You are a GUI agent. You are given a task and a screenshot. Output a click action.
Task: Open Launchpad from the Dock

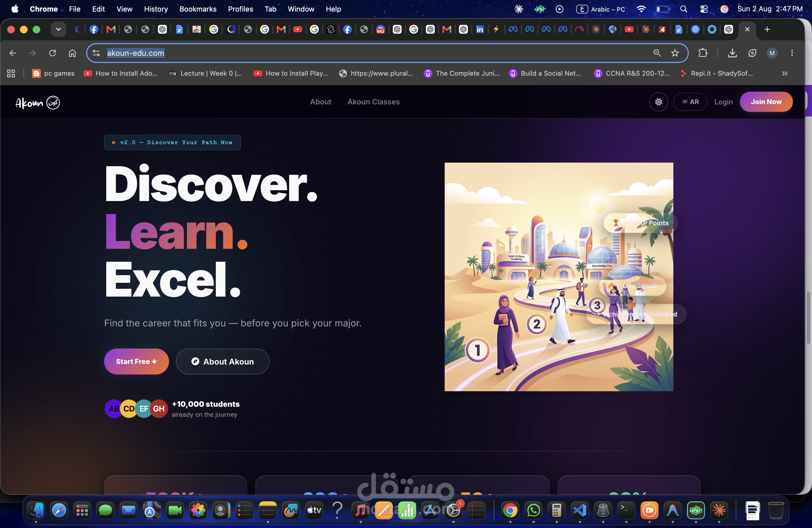pyautogui.click(x=82, y=510)
